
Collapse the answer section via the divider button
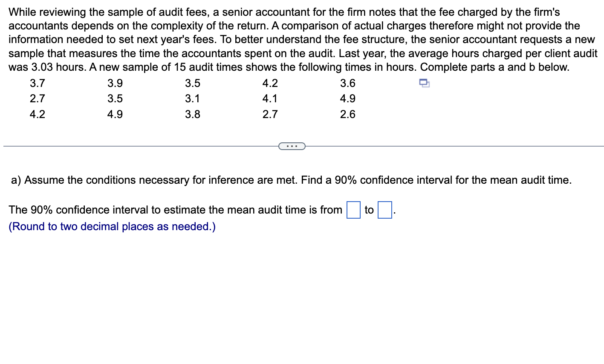[292, 146]
